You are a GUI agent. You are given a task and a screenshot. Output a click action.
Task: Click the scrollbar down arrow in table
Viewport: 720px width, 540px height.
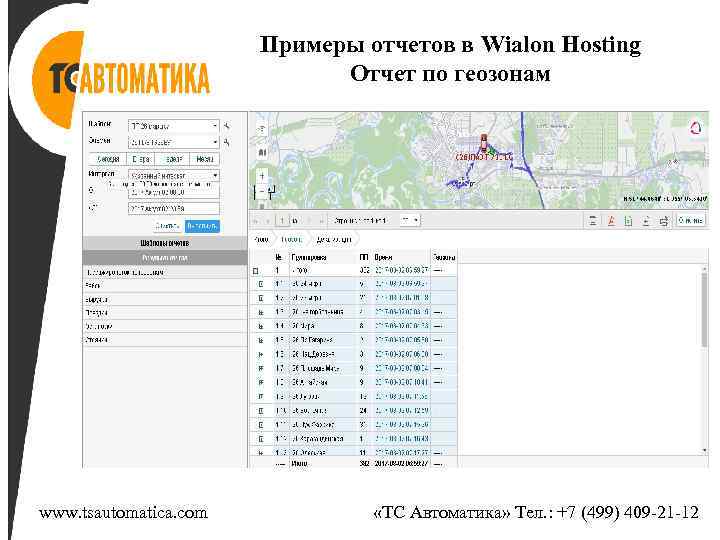(704, 451)
